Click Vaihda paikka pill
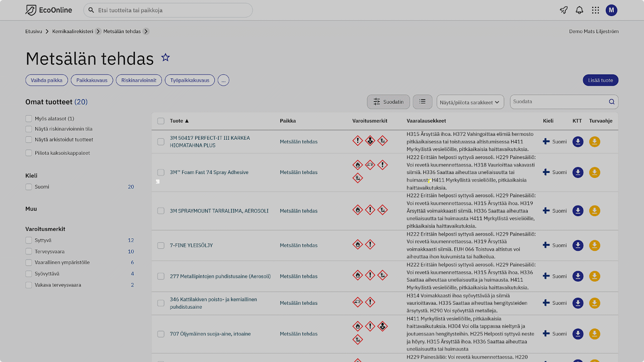644x362 pixels. (x=46, y=80)
